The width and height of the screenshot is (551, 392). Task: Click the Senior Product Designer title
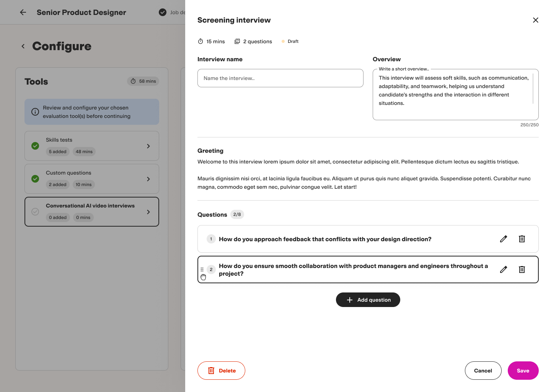pos(82,12)
